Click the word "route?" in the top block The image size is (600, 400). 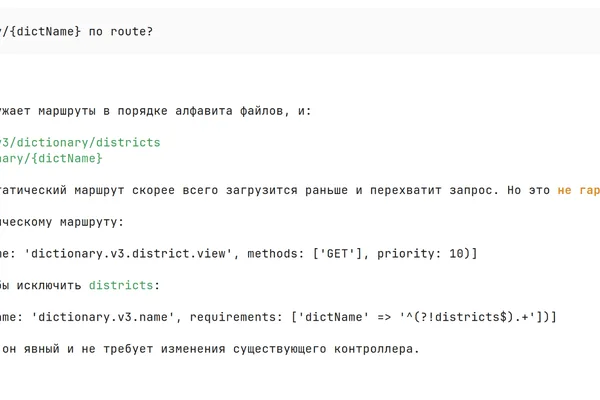(x=132, y=31)
